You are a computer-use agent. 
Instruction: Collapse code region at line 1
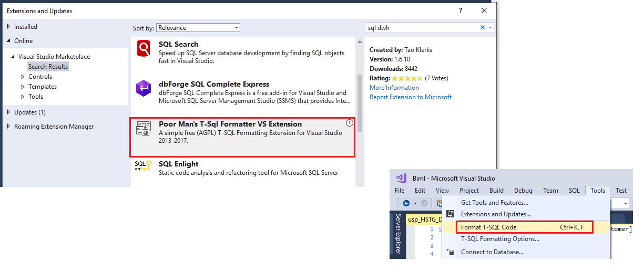click(x=439, y=229)
